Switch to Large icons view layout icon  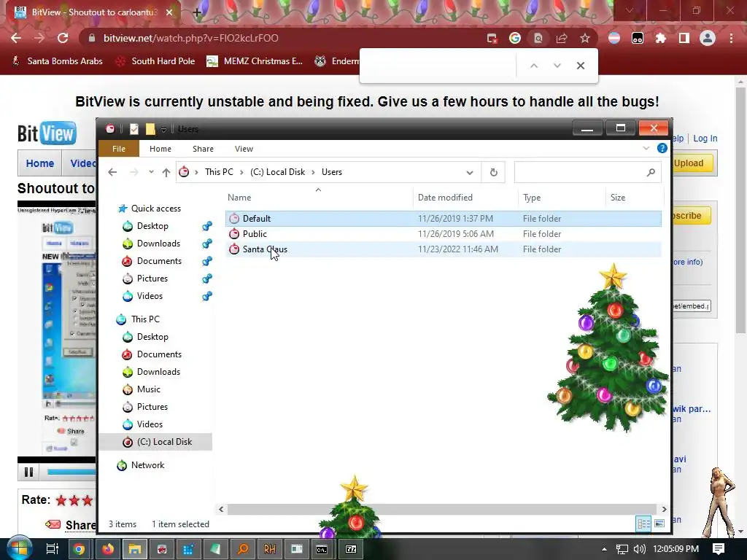coord(659,524)
